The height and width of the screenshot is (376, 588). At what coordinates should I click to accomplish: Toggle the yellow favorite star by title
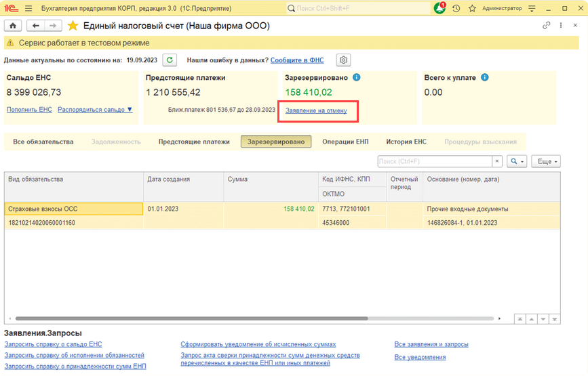pyautogui.click(x=73, y=26)
